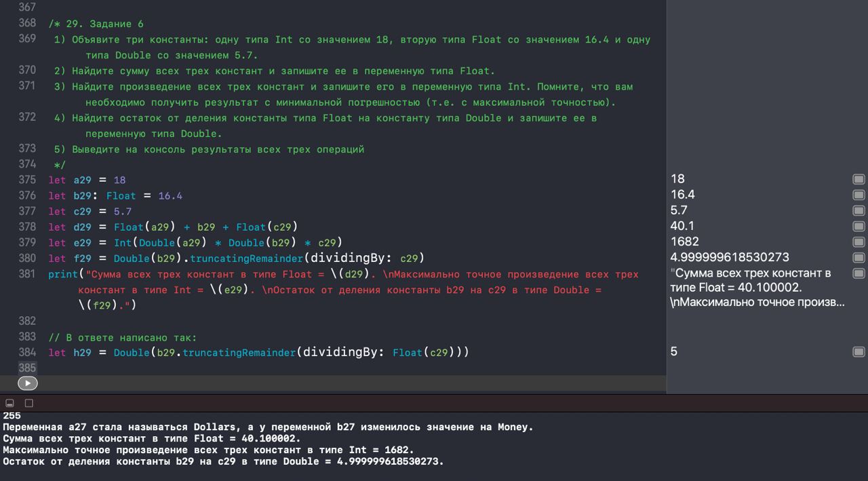Click the closing comment marker '*/'
This screenshot has height=481, width=868.
[60, 165]
